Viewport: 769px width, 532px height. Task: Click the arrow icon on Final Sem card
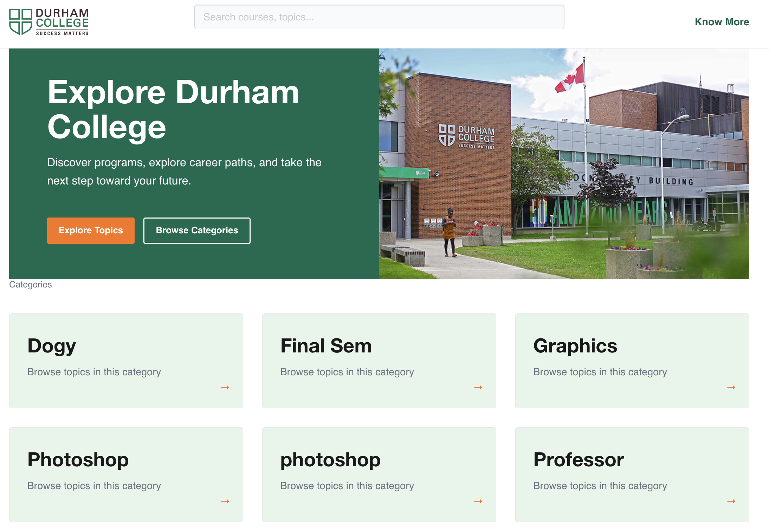(x=478, y=387)
